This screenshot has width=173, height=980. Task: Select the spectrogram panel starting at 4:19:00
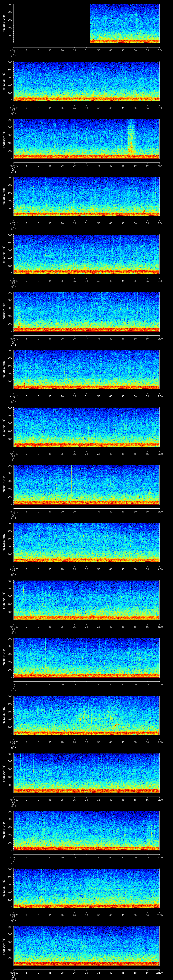coord(87,888)
